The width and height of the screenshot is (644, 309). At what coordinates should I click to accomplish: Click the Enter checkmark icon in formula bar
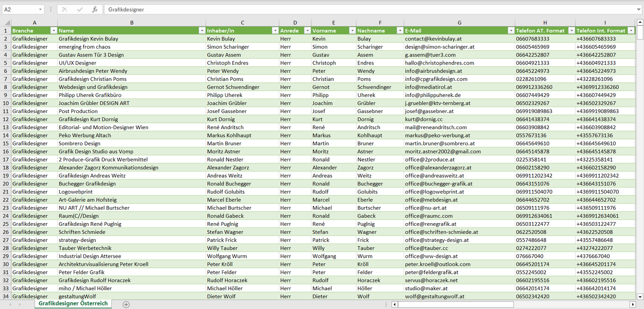coord(80,9)
